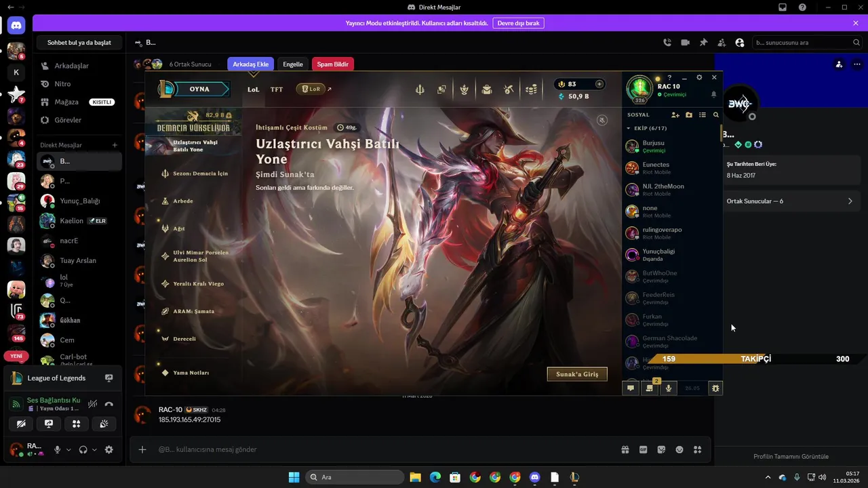Toggle LoL voice microphone at bottom
Viewport: 868px width, 488px height.
click(x=669, y=388)
